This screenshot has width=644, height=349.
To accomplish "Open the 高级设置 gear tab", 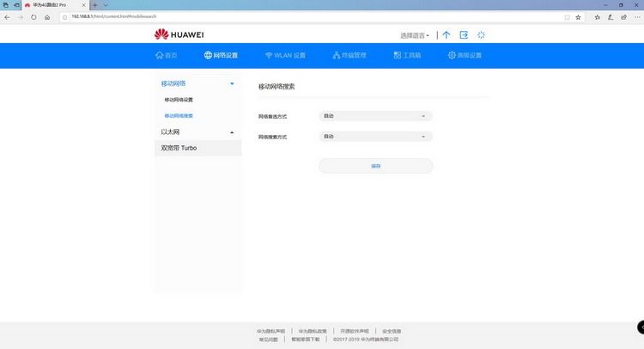I will pos(465,55).
